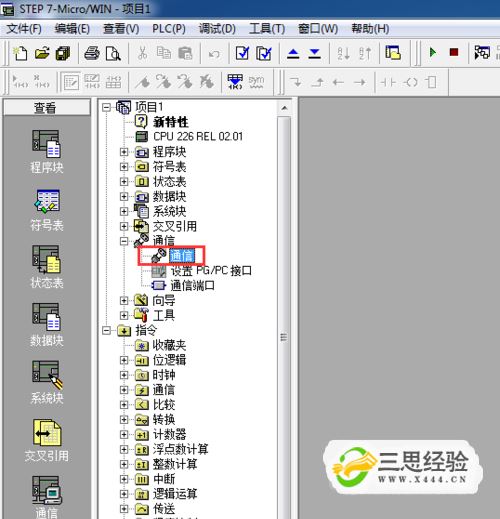
Task: Expand the 系统块 tree node
Action: [x=124, y=211]
